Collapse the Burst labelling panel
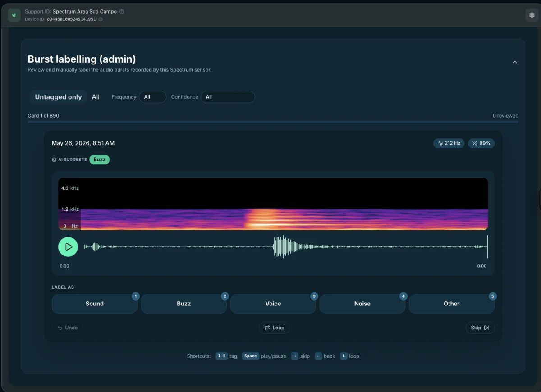 515,62
